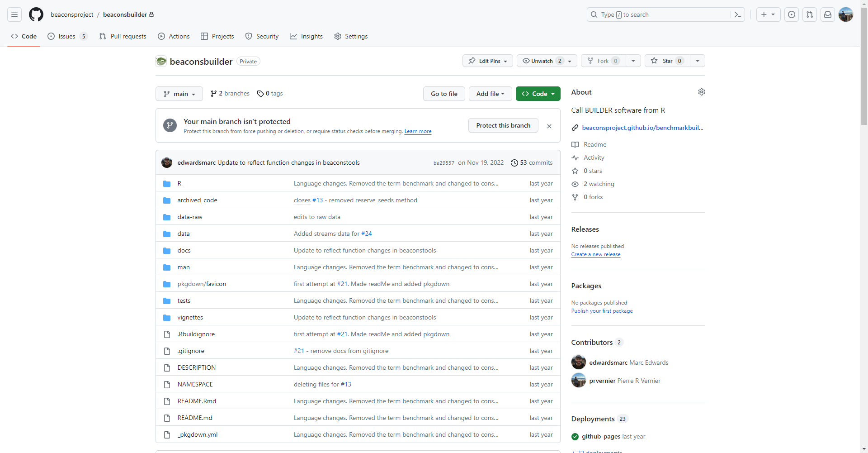
Task: Expand the Add file dropdown
Action: [x=491, y=94]
